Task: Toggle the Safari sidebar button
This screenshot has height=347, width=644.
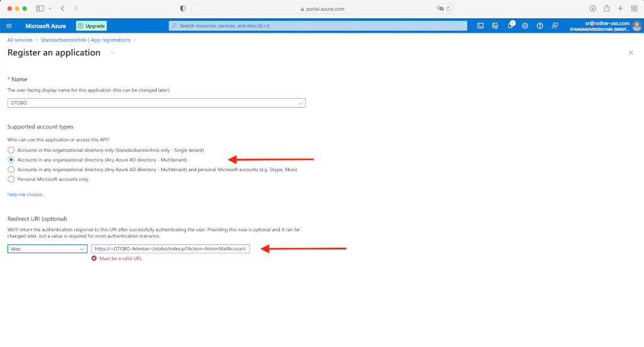Action: coord(40,8)
